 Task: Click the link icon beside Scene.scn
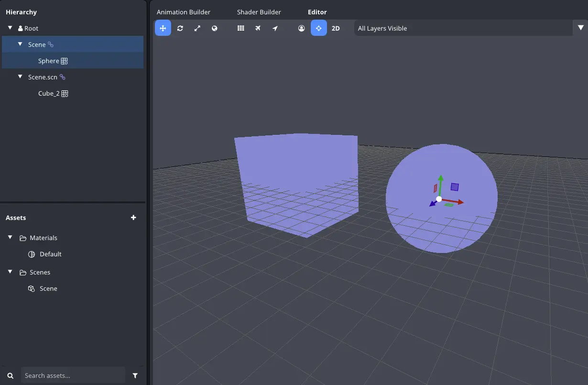click(62, 77)
